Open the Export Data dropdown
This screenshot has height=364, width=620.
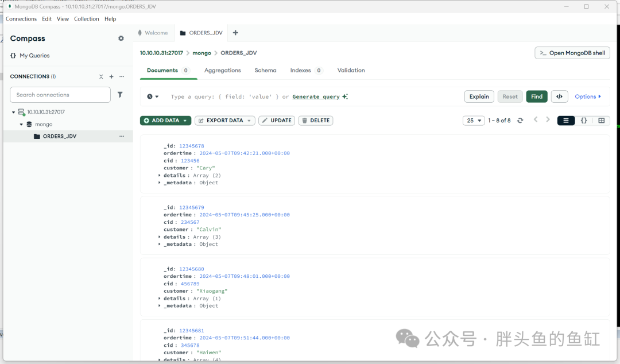point(225,121)
